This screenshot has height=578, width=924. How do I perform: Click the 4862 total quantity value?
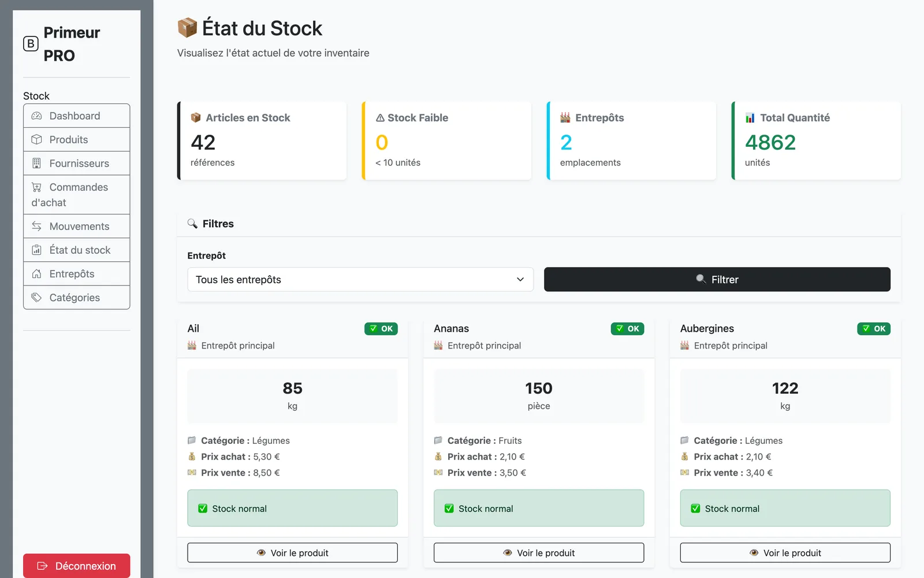click(x=770, y=142)
